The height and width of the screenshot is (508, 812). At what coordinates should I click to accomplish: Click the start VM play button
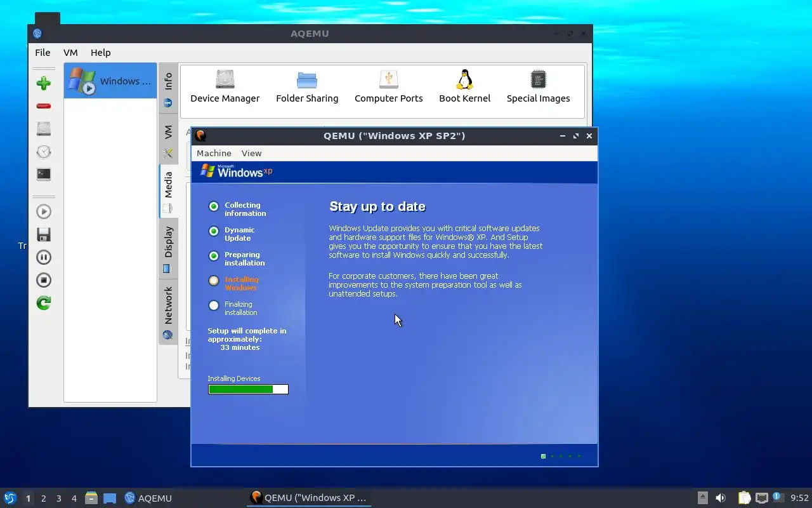coord(44,211)
